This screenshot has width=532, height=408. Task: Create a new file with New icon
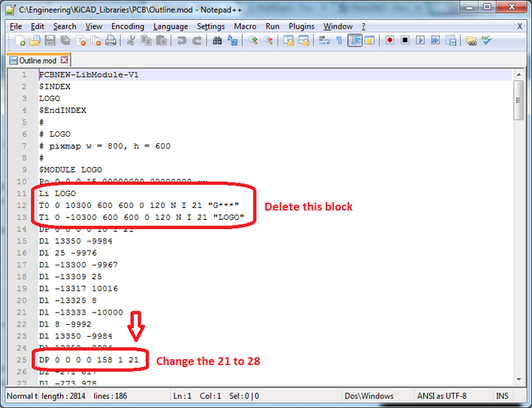(20, 41)
